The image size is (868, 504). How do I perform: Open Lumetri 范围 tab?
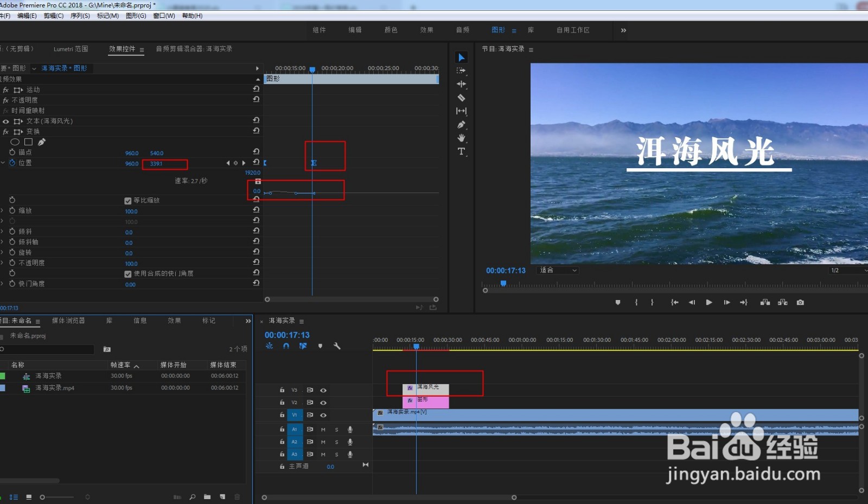coord(71,49)
